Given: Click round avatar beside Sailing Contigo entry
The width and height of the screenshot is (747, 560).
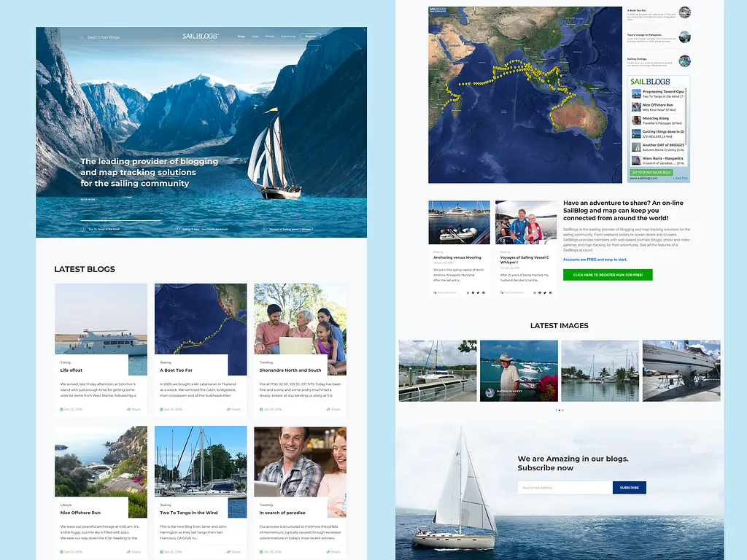Looking at the screenshot, I should [x=684, y=61].
